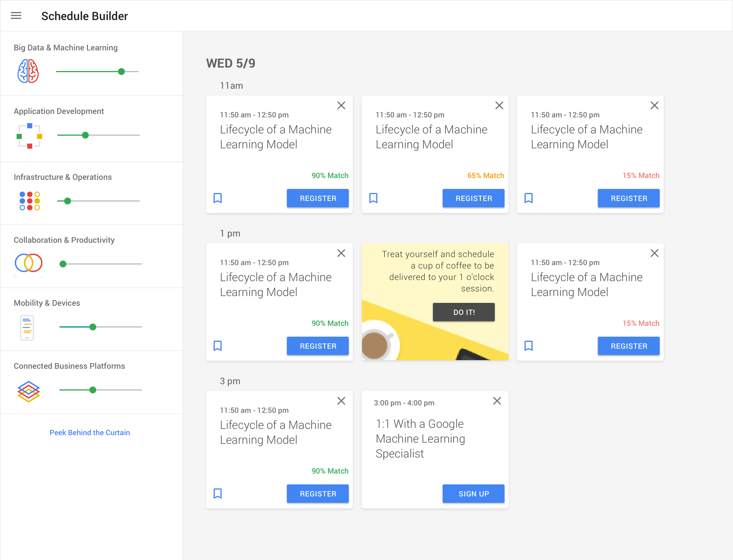Image resolution: width=733 pixels, height=560 pixels.
Task: Click the Connected Business Platforms layers icon
Action: pyautogui.click(x=28, y=391)
